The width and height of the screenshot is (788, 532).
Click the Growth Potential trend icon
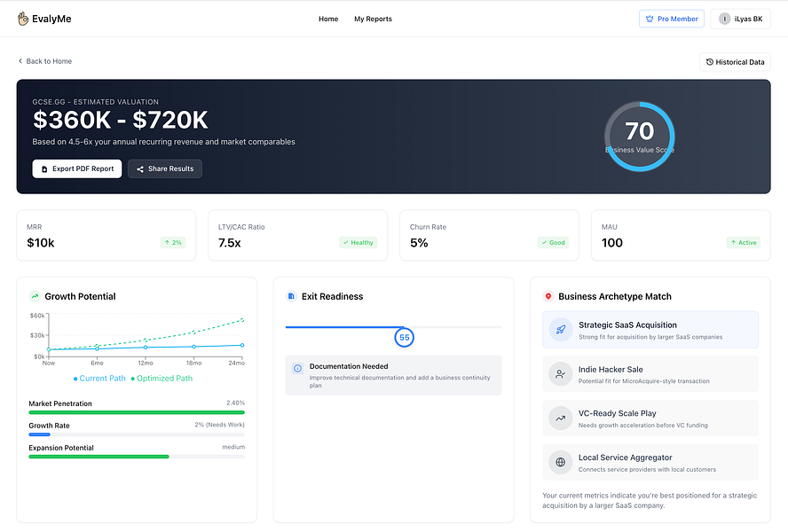pos(35,296)
